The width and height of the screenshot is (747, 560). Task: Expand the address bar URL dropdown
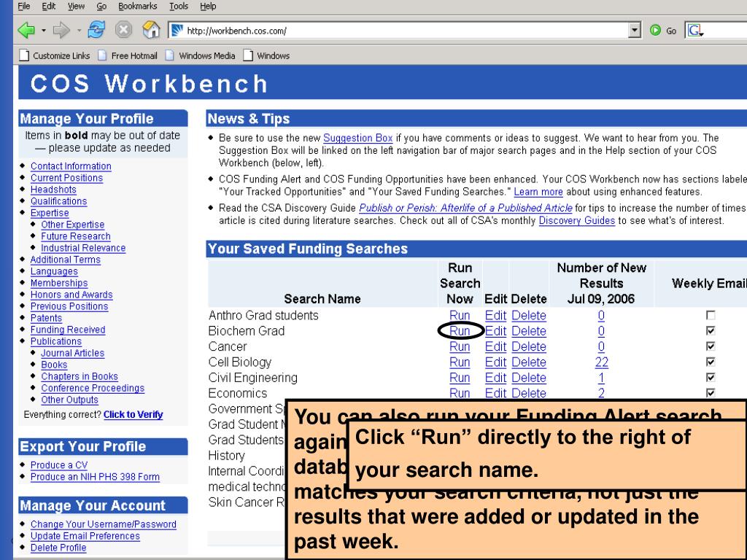[x=634, y=31]
